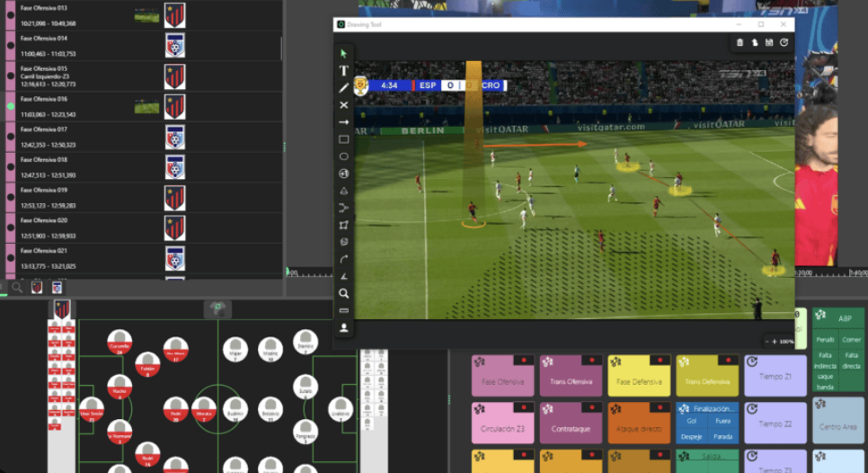Select the connected-nodes link tool
The width and height of the screenshot is (868, 473).
[344, 209]
